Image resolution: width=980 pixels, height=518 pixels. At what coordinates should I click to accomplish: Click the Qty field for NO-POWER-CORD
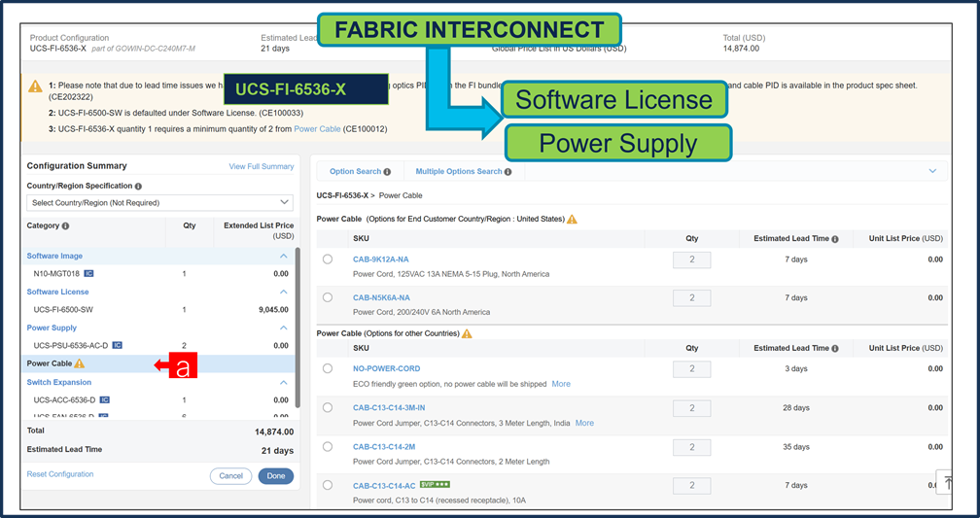point(691,369)
